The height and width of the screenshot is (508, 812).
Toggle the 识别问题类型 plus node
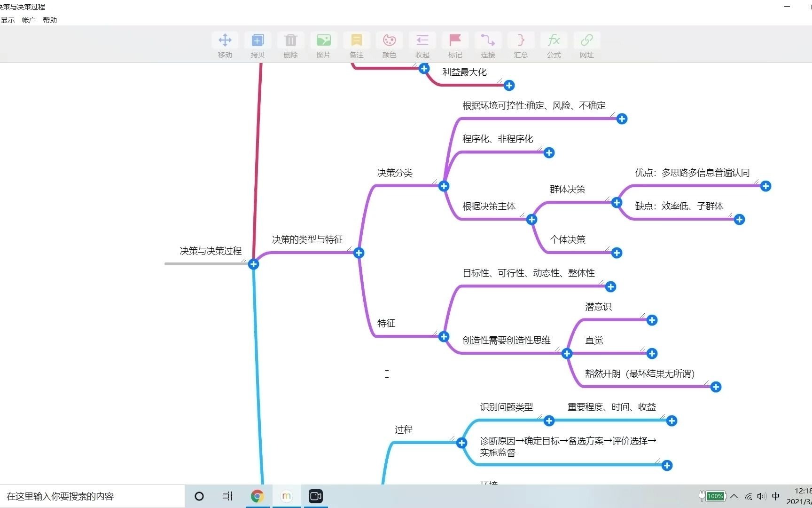(x=549, y=421)
